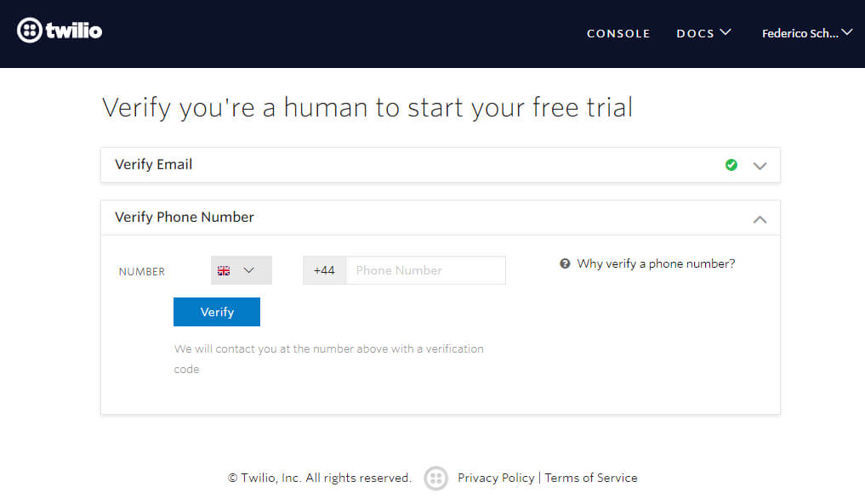Collapse the Verify Phone Number section chevron
The width and height of the screenshot is (865, 504).
pyautogui.click(x=760, y=219)
